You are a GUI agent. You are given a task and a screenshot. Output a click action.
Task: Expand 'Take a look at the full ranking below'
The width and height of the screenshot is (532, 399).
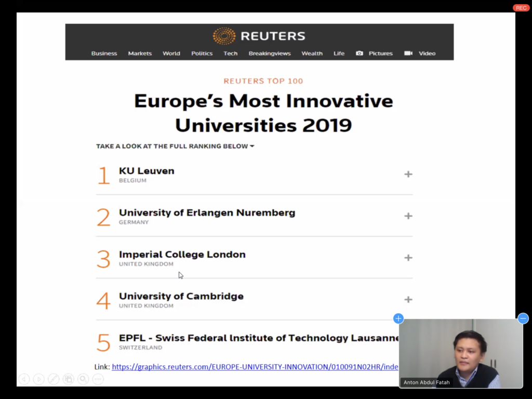click(x=175, y=146)
